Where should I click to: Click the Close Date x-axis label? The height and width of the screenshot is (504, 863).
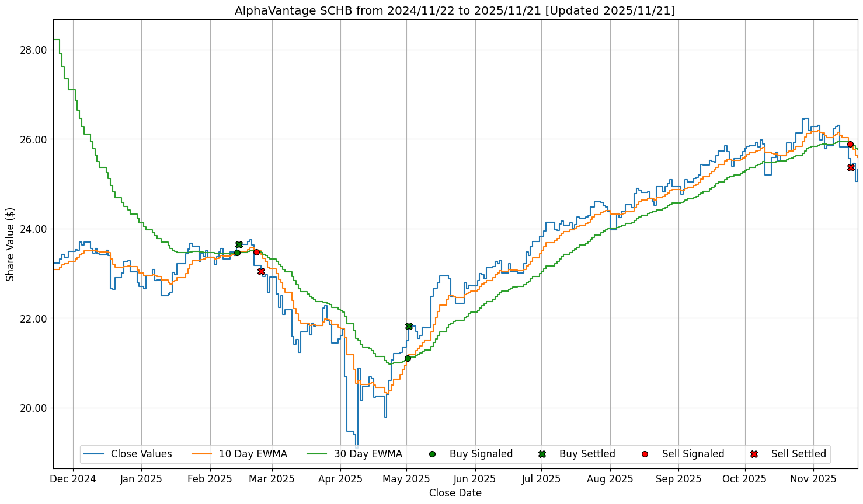pos(455,493)
